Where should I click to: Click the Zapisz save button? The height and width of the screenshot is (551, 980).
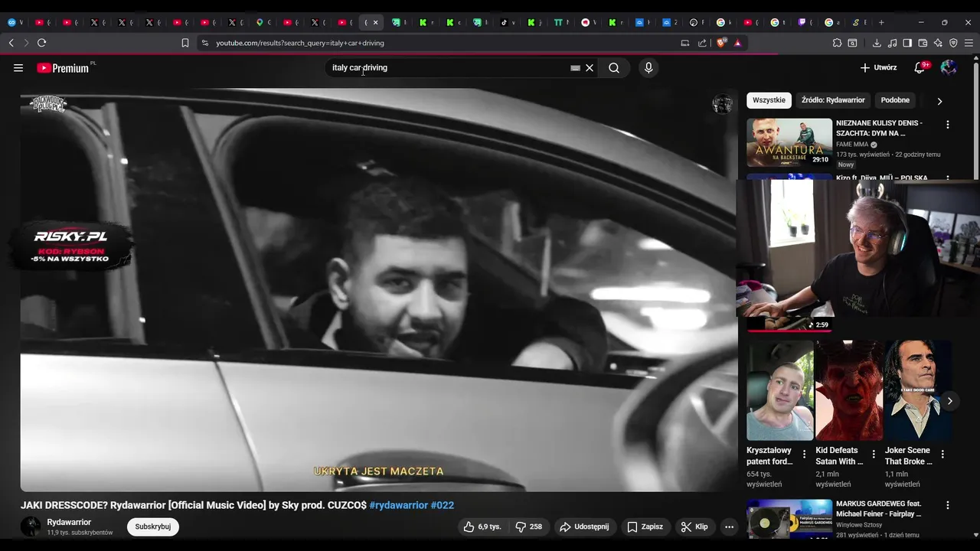645,527
